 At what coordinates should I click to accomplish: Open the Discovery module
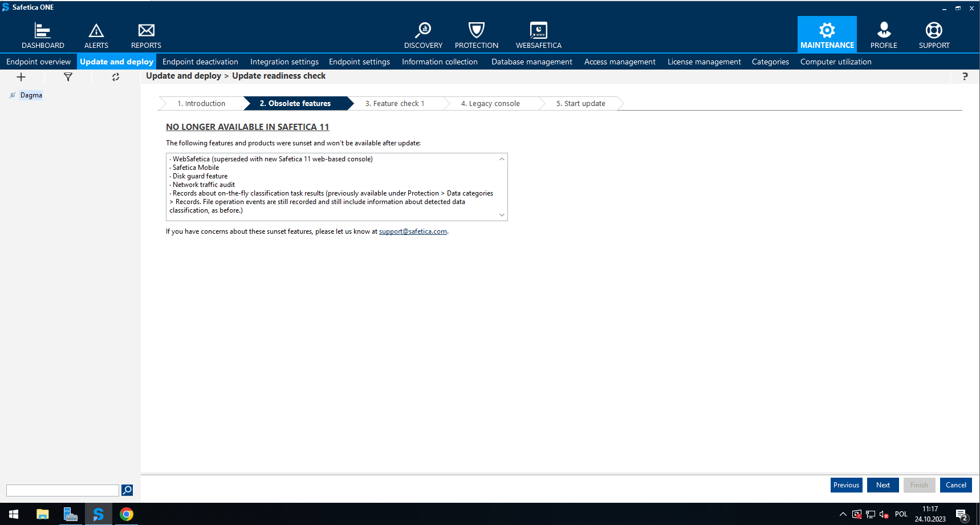pyautogui.click(x=423, y=35)
